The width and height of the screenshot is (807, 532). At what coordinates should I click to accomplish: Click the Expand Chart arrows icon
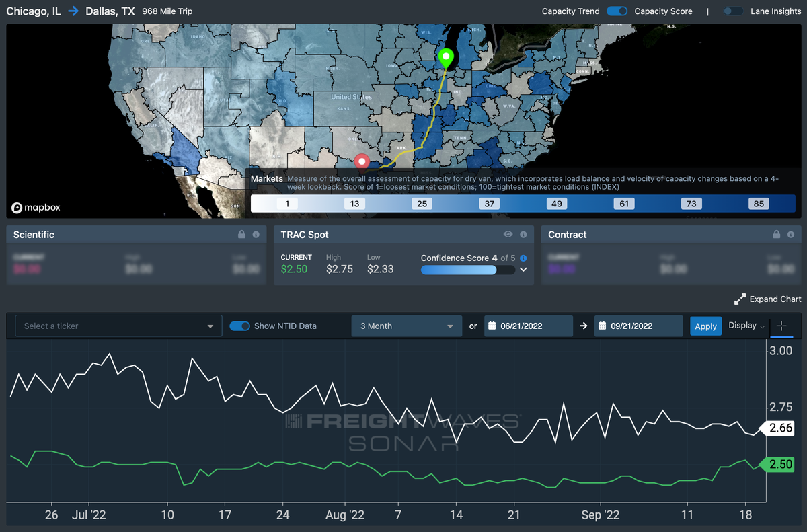pos(740,299)
